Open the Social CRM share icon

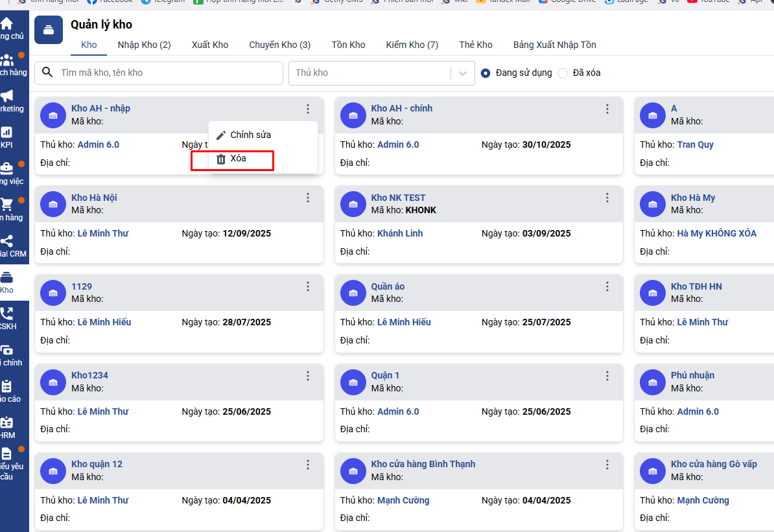click(x=6, y=241)
